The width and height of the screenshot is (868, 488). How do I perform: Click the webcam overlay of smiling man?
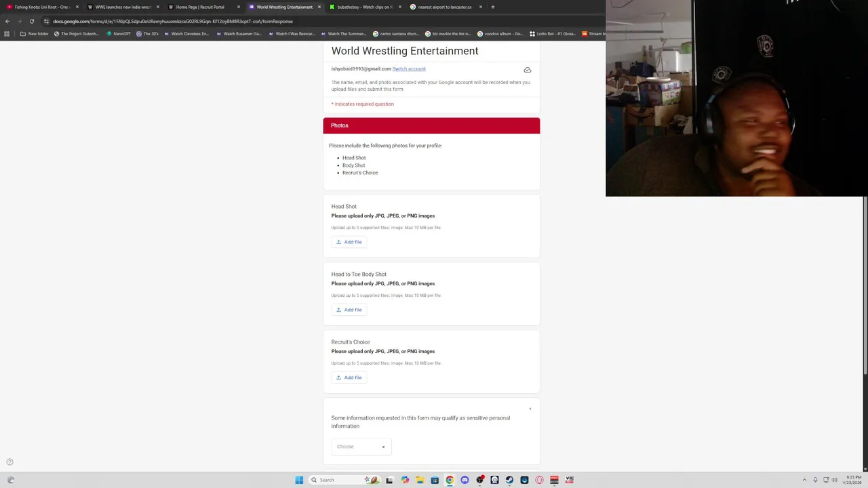tap(735, 98)
